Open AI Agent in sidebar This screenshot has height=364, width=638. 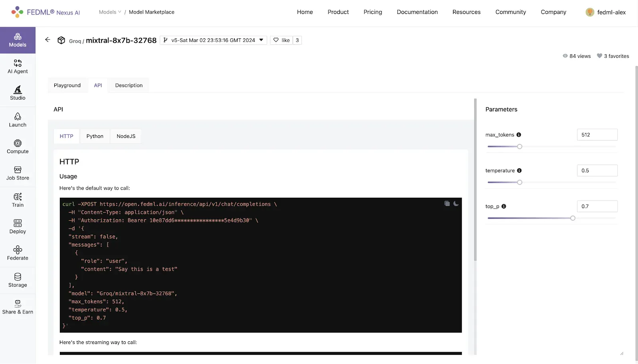pos(18,67)
